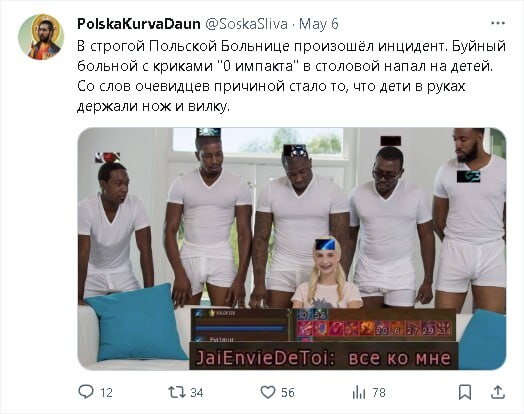The width and height of the screenshot is (524, 414).
Task: Open the PolskaKurvaDaun profile avatar
Action: point(41,37)
